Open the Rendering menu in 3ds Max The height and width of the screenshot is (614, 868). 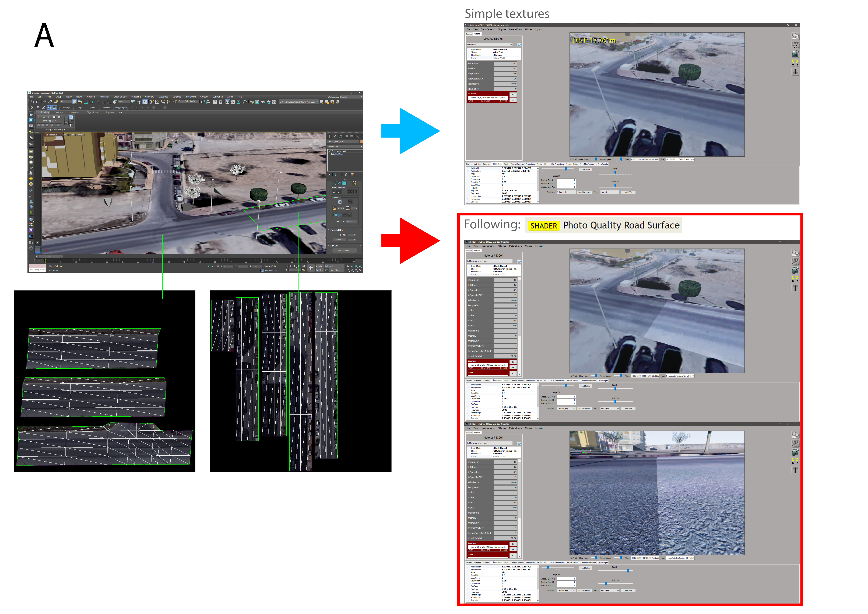pos(136,97)
